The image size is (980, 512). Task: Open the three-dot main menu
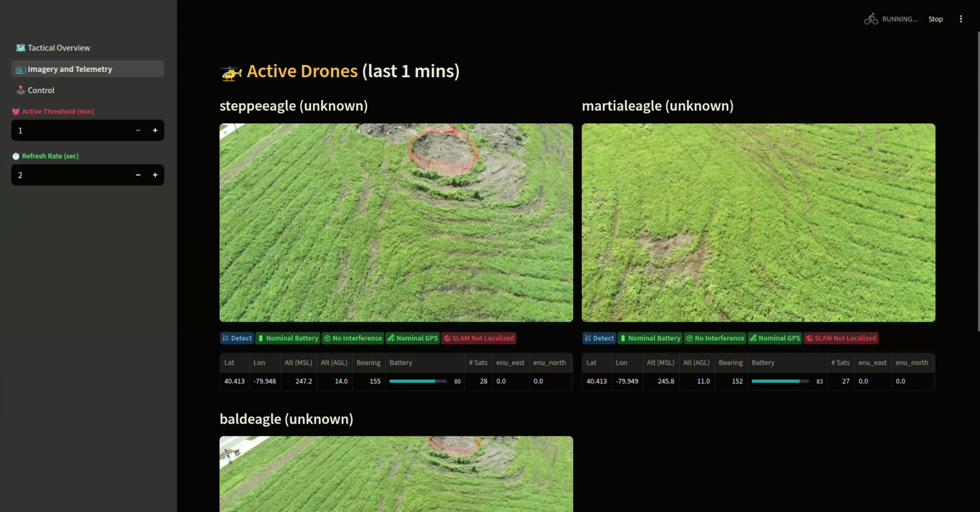pos(961,19)
